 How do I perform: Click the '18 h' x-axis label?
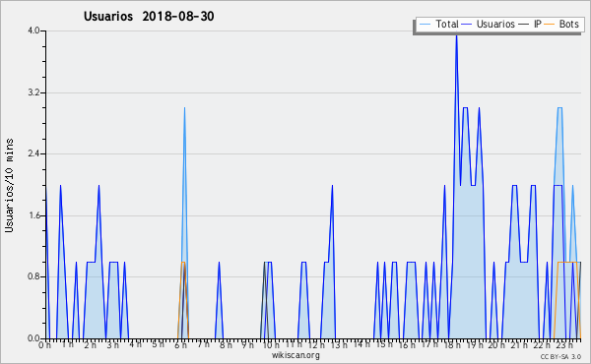(452, 344)
